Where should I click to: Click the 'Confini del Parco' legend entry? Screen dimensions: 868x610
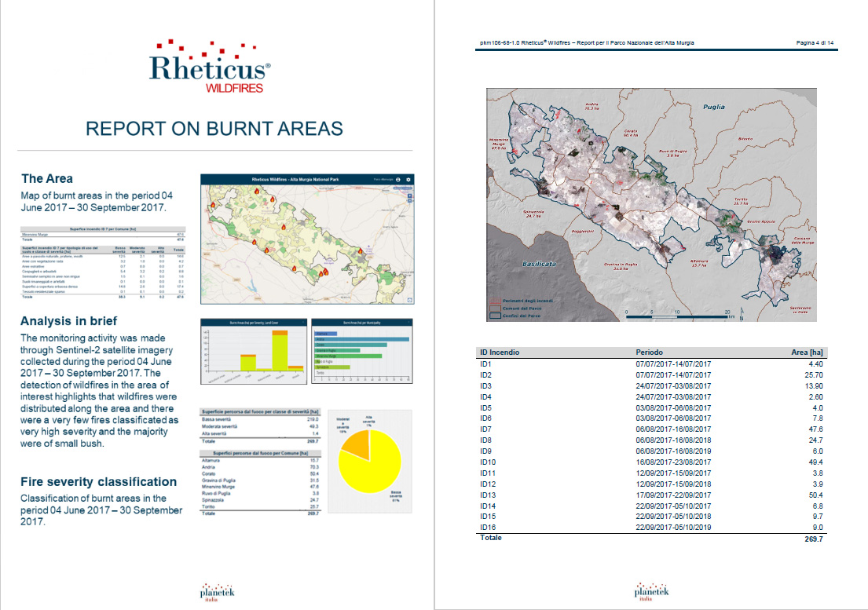coord(515,316)
